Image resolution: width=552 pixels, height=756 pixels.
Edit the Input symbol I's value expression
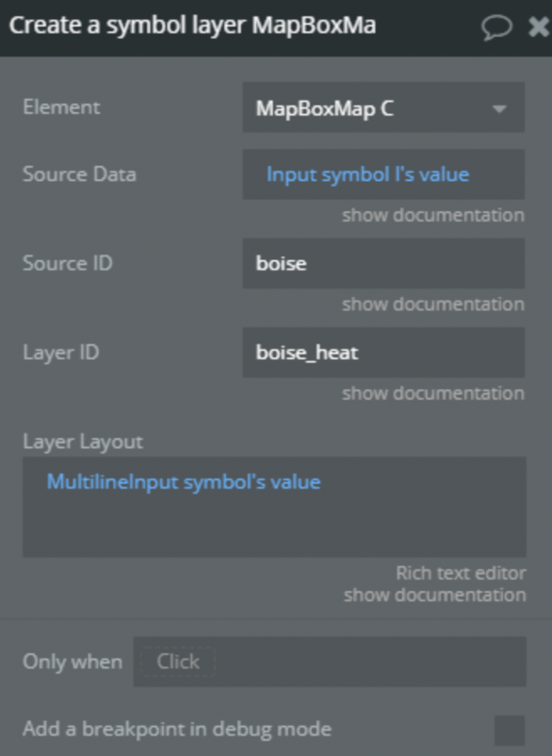coord(367,174)
